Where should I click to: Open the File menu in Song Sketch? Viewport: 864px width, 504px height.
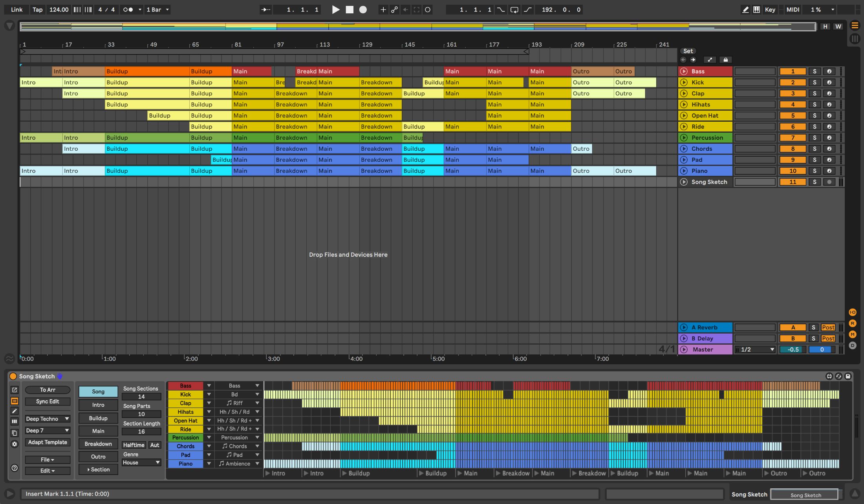click(48, 460)
